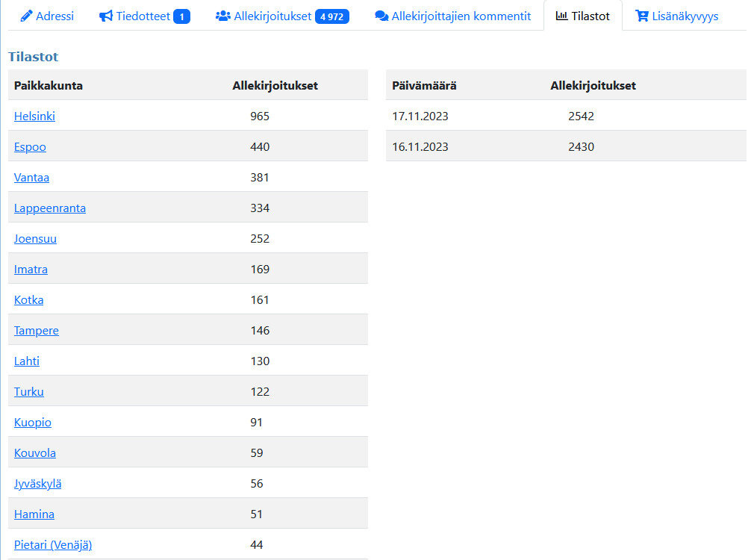Click the megaphone icon on Tiedotteet tab
Viewport: 751px width, 560px height.
106,16
